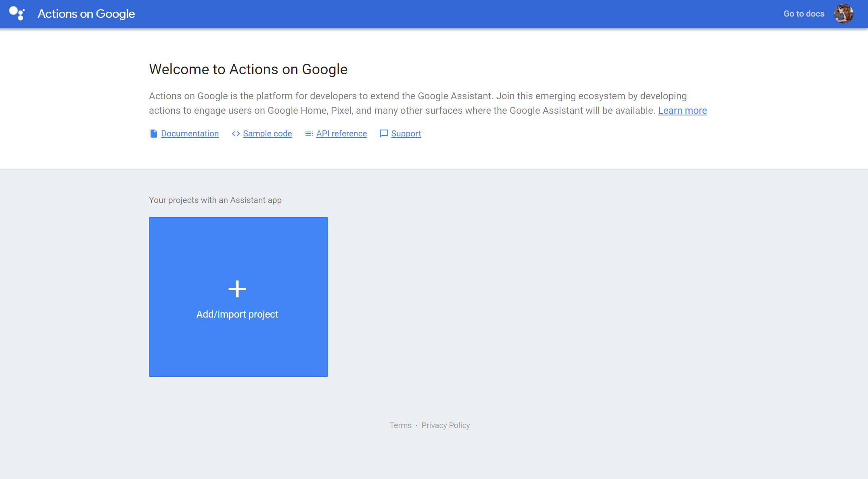Click the document icon next to Documentation
Screen dimensions: 868x479
pyautogui.click(x=153, y=133)
